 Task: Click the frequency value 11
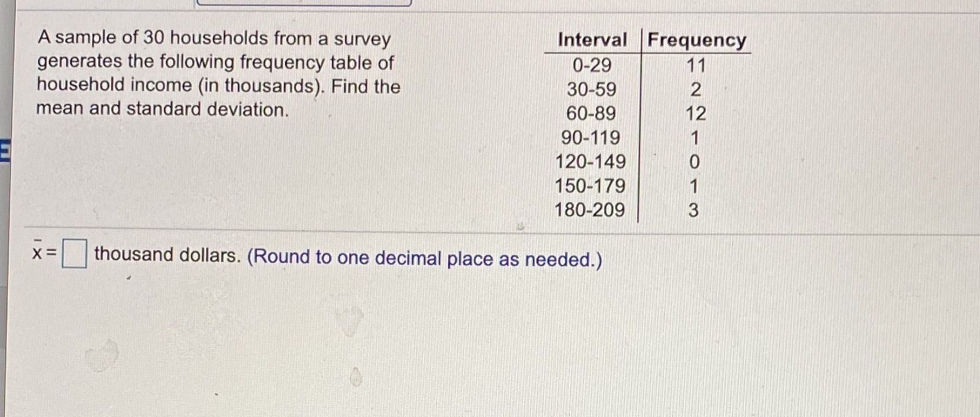pos(696,65)
